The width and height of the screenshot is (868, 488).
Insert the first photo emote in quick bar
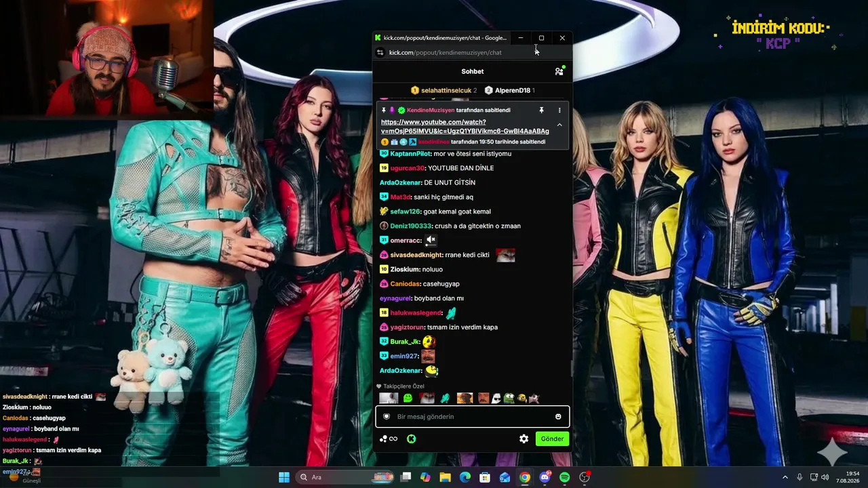click(x=389, y=399)
